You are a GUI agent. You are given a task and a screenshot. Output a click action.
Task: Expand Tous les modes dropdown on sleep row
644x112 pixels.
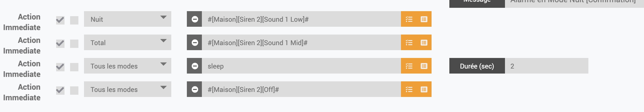click(128, 66)
